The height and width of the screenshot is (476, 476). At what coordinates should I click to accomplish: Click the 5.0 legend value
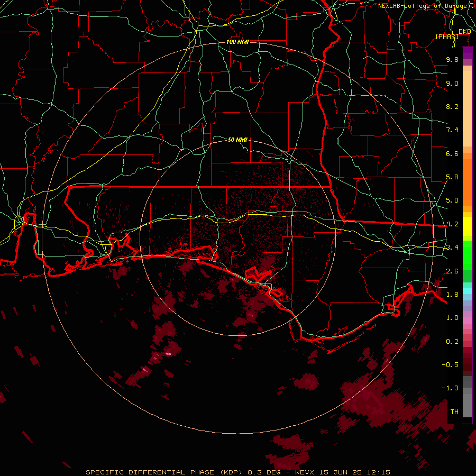[452, 200]
